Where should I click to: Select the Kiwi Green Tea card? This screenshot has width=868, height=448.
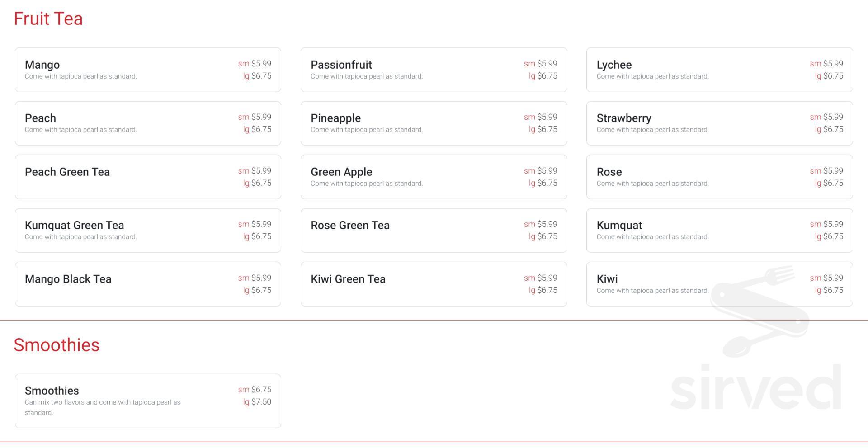[434, 284]
